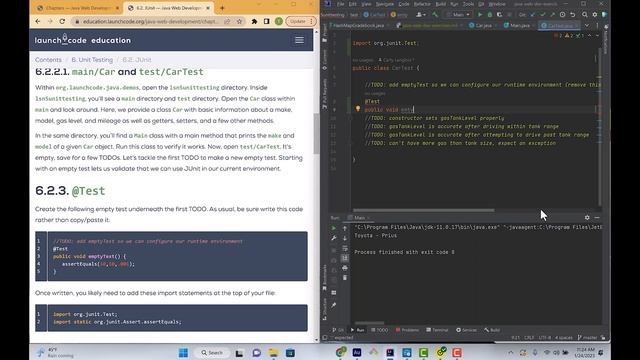This screenshot has height=360, width=640.
Task: Click the pin tab icon in Run panel
Action: tap(333, 305)
